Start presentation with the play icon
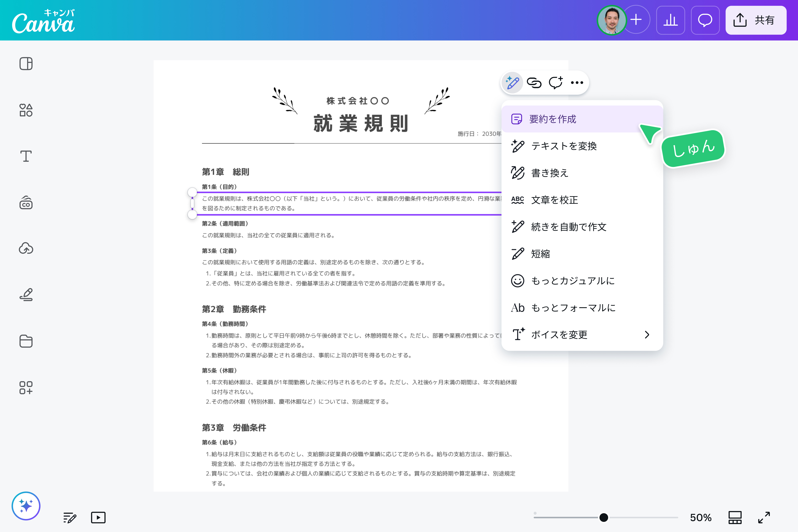Image resolution: width=798 pixels, height=532 pixels. [98, 518]
